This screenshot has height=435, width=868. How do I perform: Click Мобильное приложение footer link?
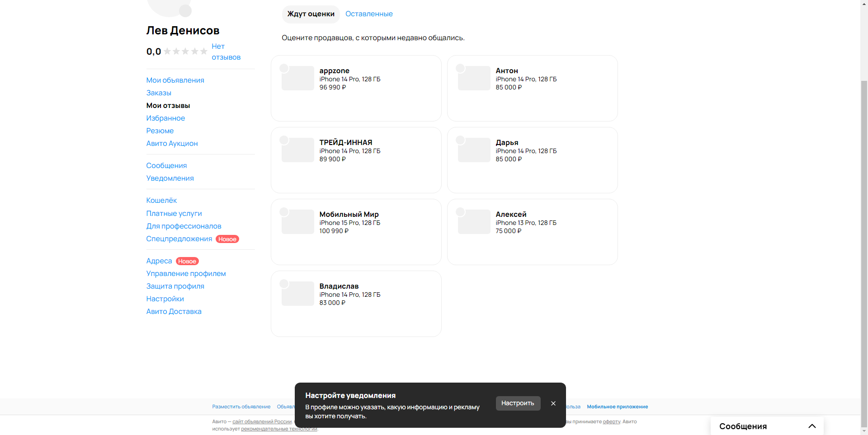coord(617,407)
